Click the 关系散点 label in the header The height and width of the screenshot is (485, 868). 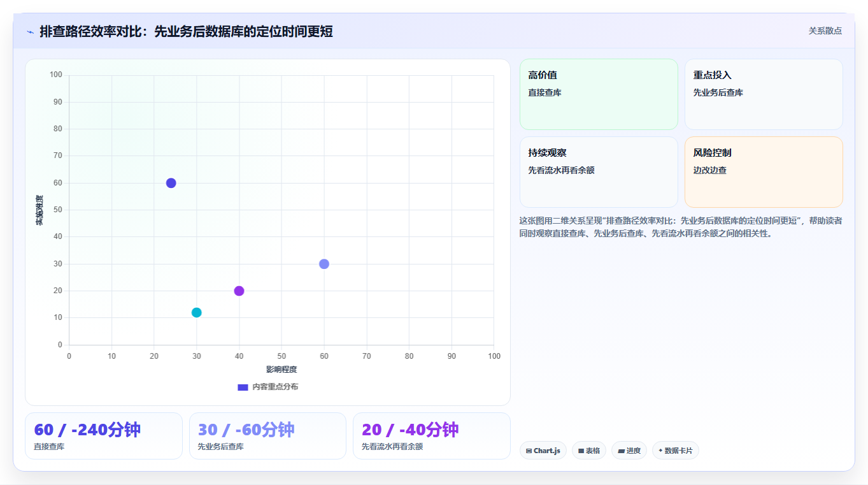(825, 31)
